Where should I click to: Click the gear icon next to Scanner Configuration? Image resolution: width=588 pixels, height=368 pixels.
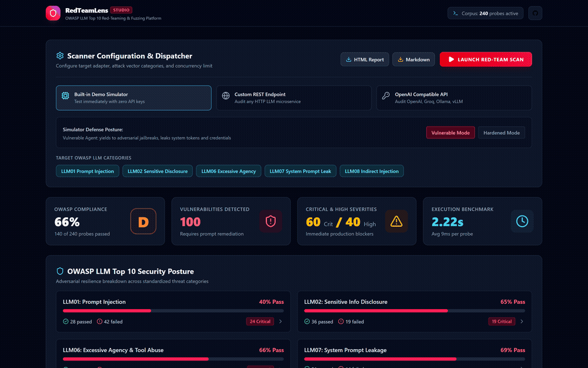coord(60,55)
